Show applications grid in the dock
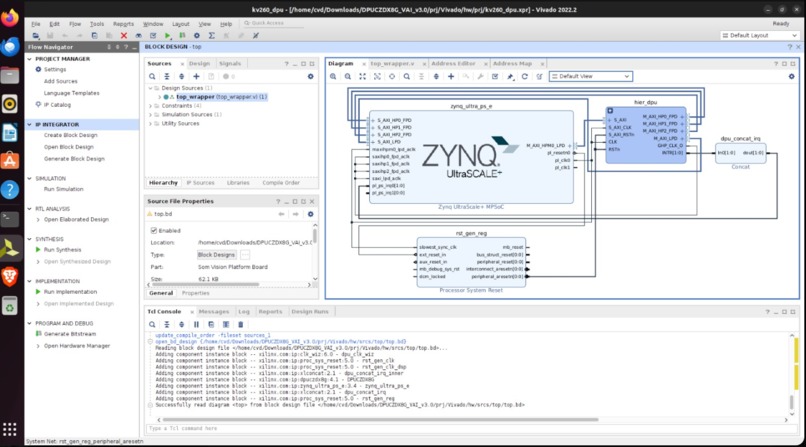The height and width of the screenshot is (447, 806). [10, 429]
